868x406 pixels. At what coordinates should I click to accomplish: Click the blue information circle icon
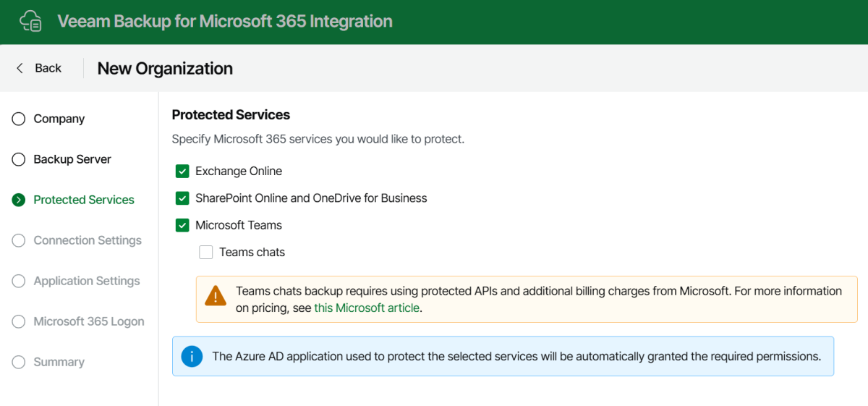tap(192, 356)
